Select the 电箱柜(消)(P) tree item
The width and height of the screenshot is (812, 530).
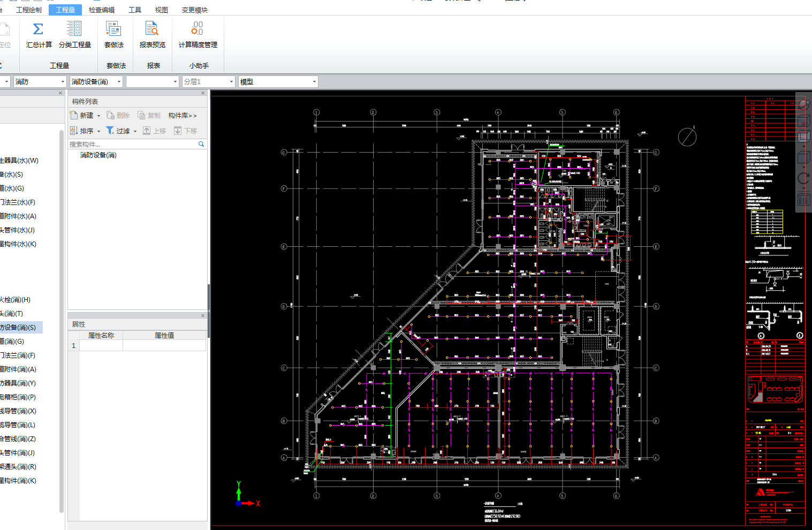pyautogui.click(x=18, y=397)
